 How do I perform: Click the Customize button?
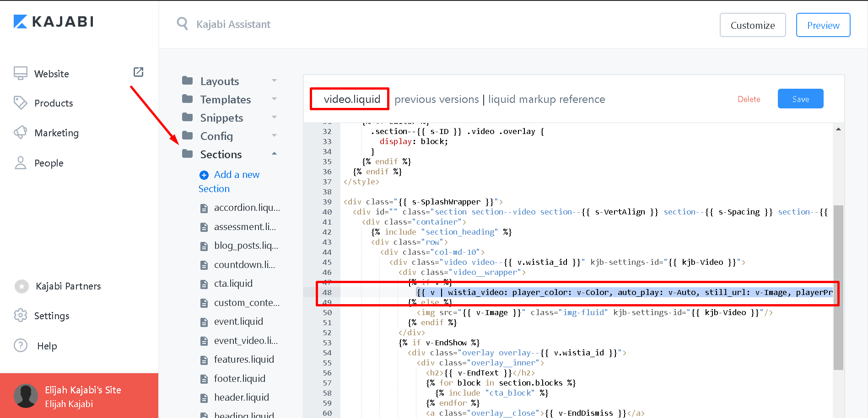click(x=753, y=25)
